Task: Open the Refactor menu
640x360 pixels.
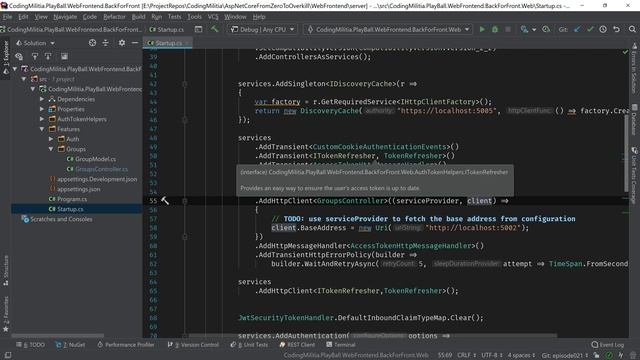Action: click(x=114, y=17)
